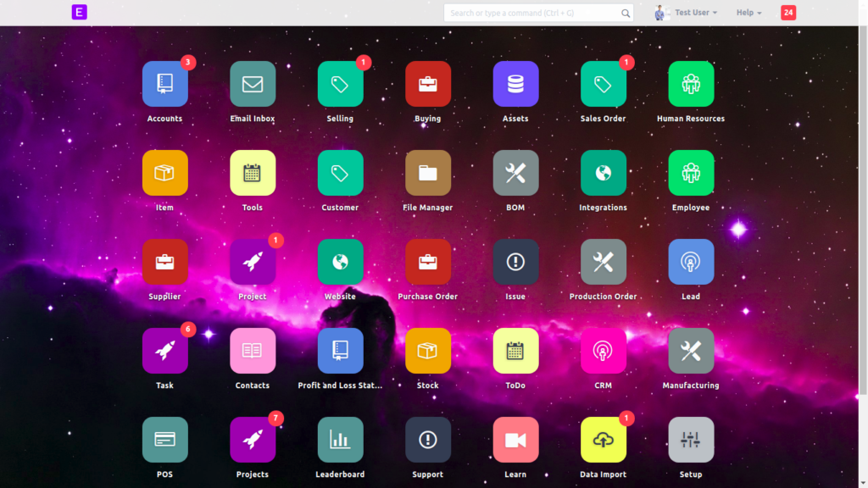Viewport: 868px width, 488px height.
Task: Open the Human Resources icon
Action: coord(690,84)
